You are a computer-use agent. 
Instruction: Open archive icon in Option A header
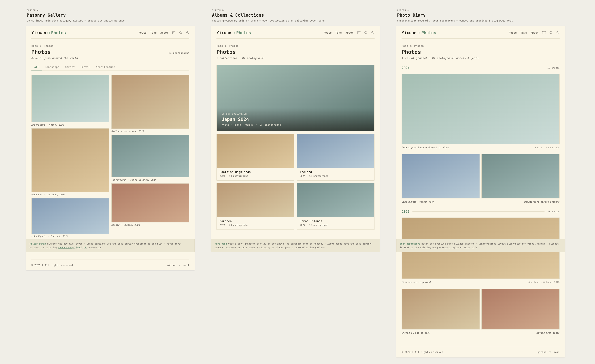pos(174,33)
